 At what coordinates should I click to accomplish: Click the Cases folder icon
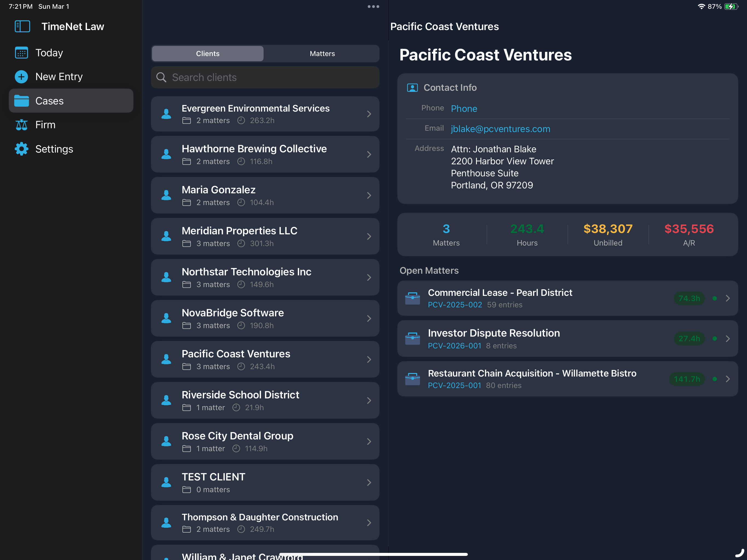click(22, 101)
